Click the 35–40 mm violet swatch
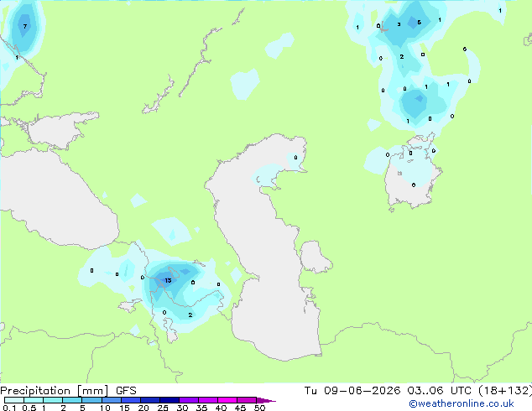The height and width of the screenshot is (411, 532). pyautogui.click(x=207, y=400)
